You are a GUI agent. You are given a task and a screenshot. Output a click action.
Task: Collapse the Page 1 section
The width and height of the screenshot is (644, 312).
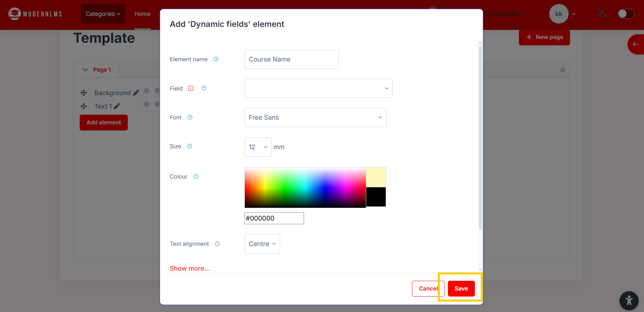pyautogui.click(x=85, y=70)
